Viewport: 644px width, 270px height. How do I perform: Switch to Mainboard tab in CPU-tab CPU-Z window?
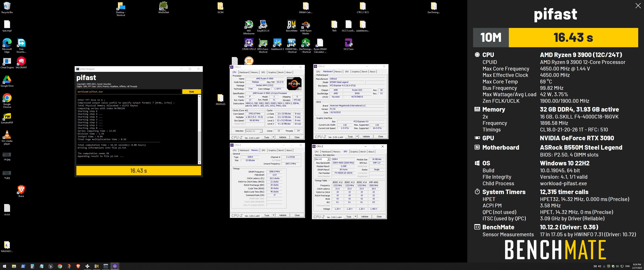point(244,72)
